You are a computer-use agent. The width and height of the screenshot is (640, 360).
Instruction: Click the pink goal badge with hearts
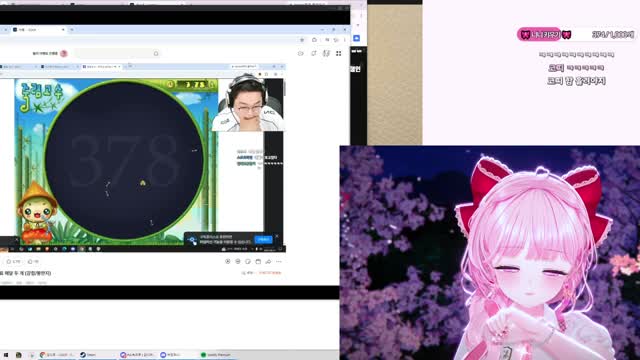point(545,35)
